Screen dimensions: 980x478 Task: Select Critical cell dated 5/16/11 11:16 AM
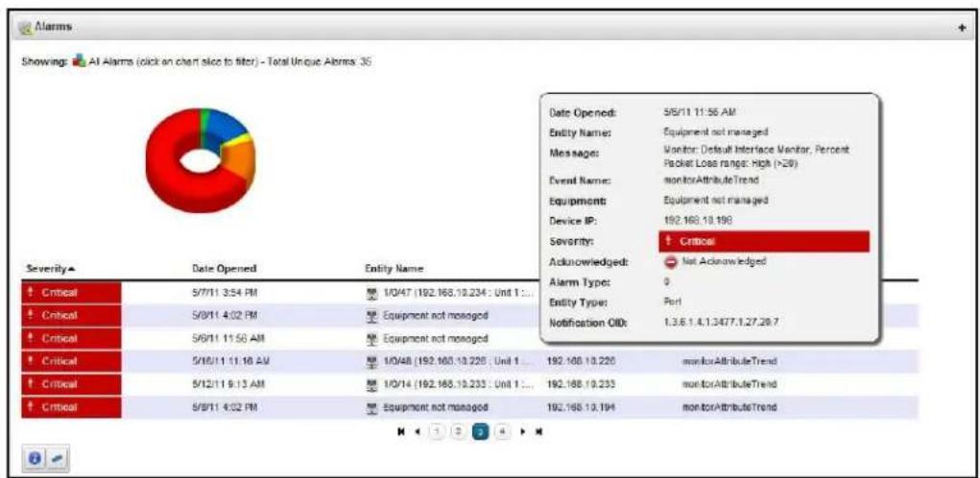(71, 361)
